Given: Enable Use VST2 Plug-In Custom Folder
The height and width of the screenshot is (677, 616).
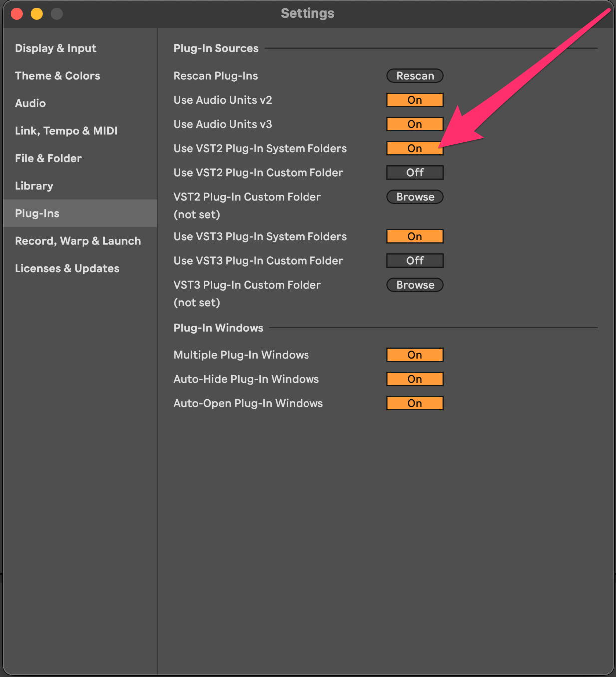Looking at the screenshot, I should (415, 172).
